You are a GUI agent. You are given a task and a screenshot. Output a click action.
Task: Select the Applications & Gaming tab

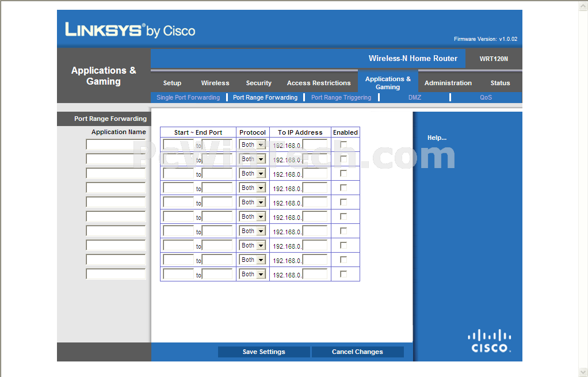coord(388,83)
